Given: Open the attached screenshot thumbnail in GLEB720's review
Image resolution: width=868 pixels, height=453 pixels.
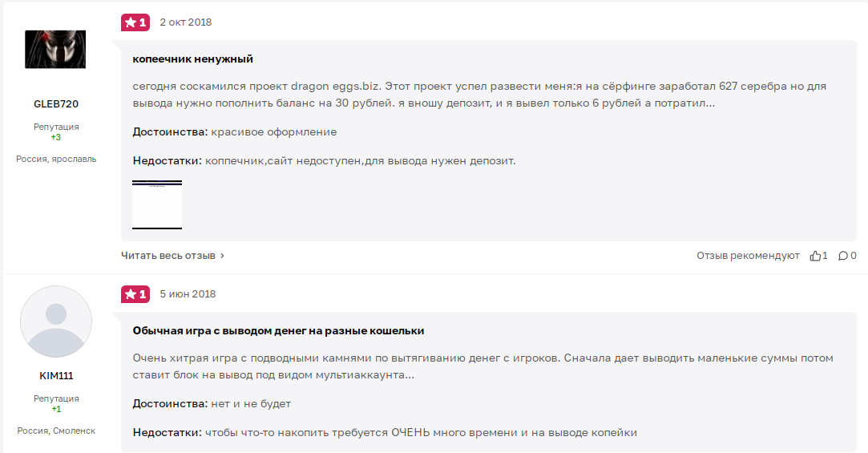Looking at the screenshot, I should (x=157, y=204).
